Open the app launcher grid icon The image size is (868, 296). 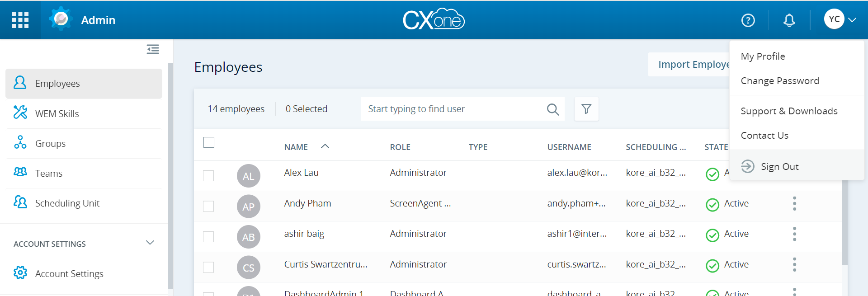click(20, 20)
